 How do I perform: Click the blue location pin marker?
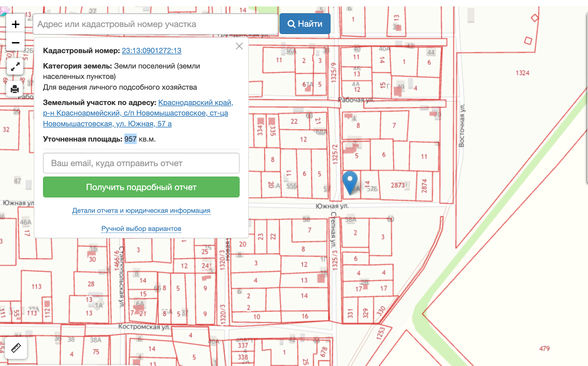tap(350, 182)
